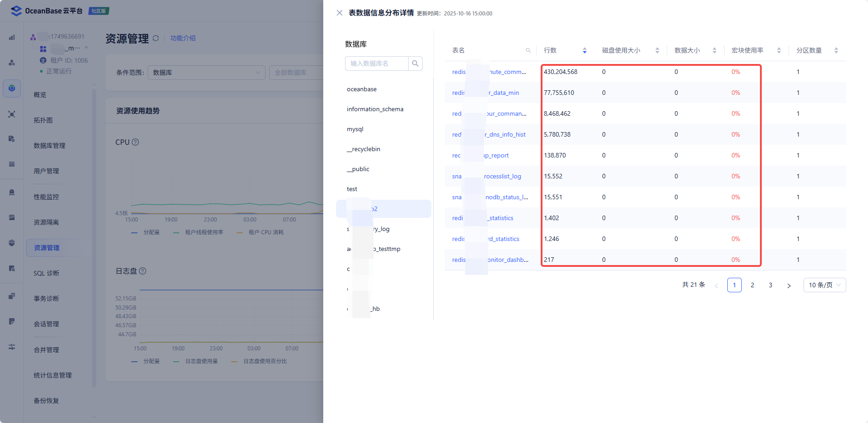Sort by 宏块使用率 column arrows
The image size is (868, 423).
[779, 50]
